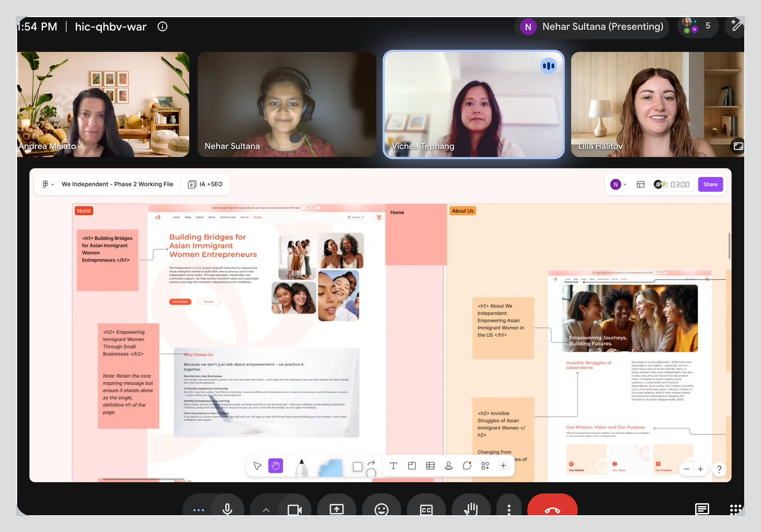Select the h1 Building Bridges sticky note

pyautogui.click(x=108, y=260)
